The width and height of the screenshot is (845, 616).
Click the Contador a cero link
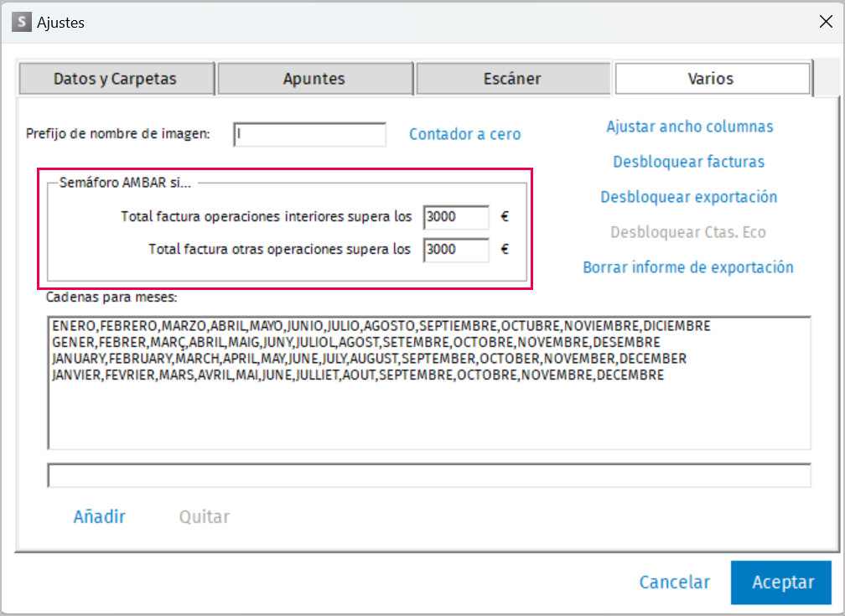point(464,133)
